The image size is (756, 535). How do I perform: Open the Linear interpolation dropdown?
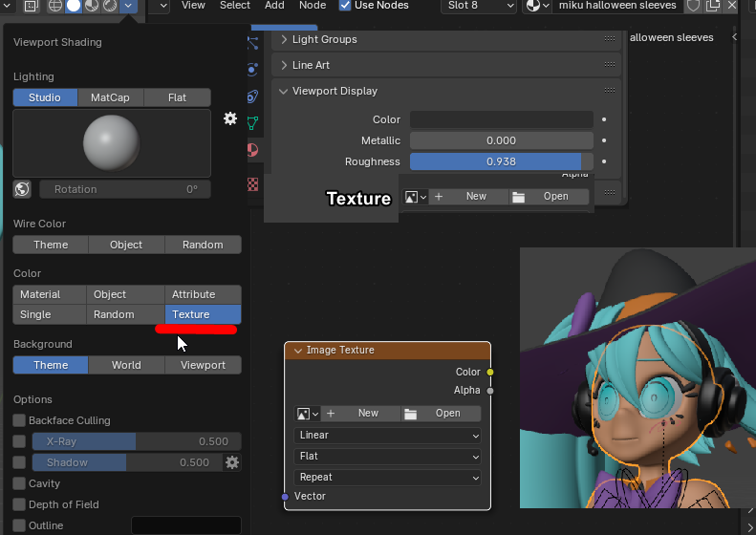tap(388, 436)
